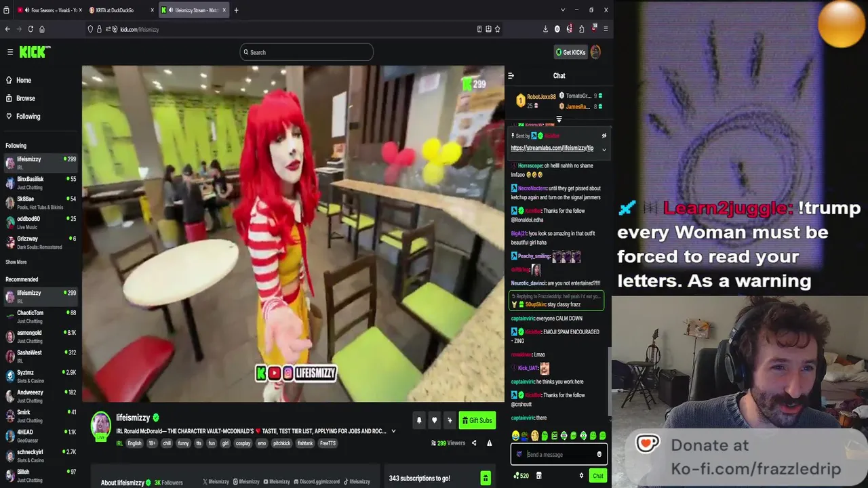
Task: Select the English tag
Action: pos(134,443)
